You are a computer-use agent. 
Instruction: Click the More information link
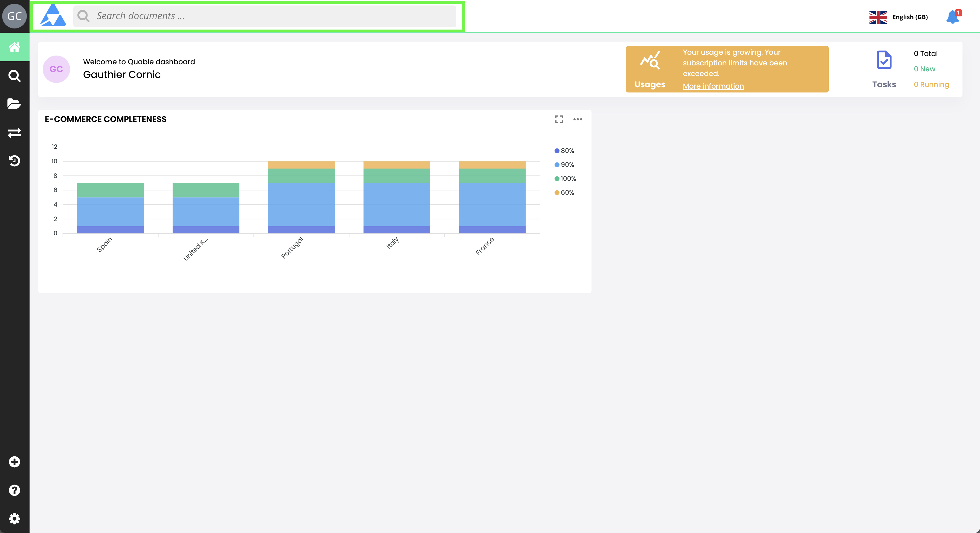click(713, 86)
